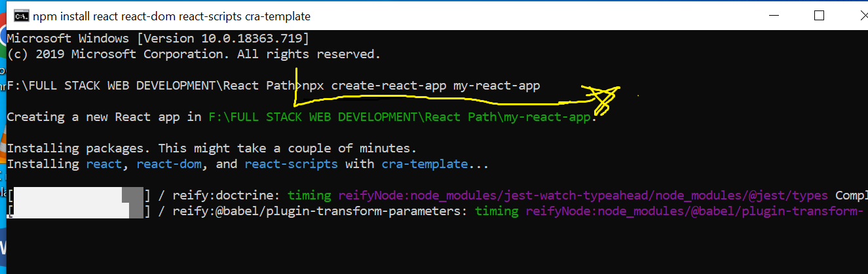Open the Command Prompt system menu icon
The image size is (868, 274).
point(20,16)
